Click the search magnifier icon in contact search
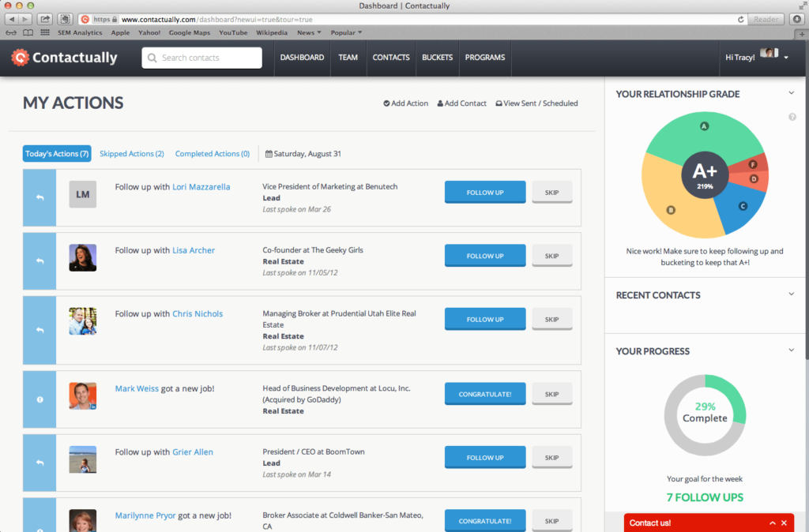This screenshot has width=809, height=532. (152, 58)
